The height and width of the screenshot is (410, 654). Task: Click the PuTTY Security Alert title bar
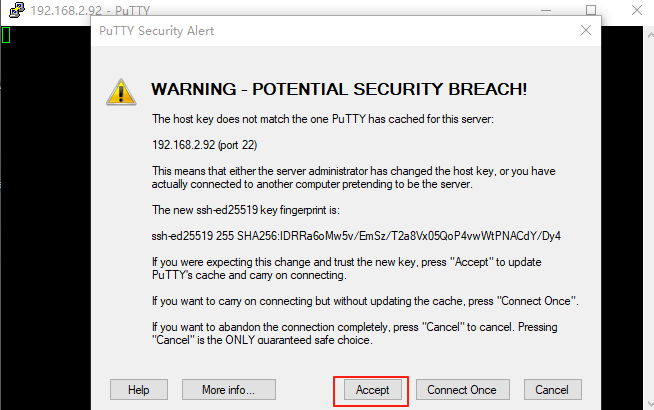(x=300, y=31)
